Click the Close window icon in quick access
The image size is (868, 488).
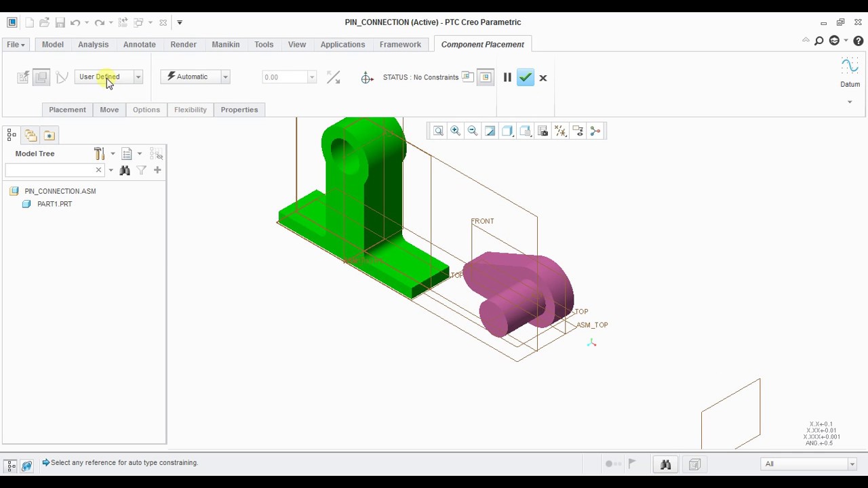(163, 22)
